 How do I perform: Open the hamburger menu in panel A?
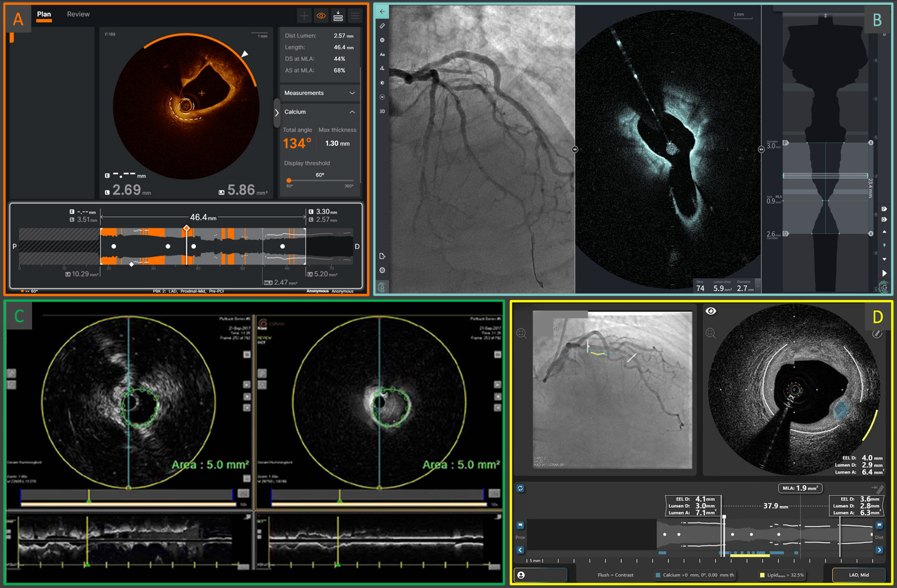pos(354,16)
